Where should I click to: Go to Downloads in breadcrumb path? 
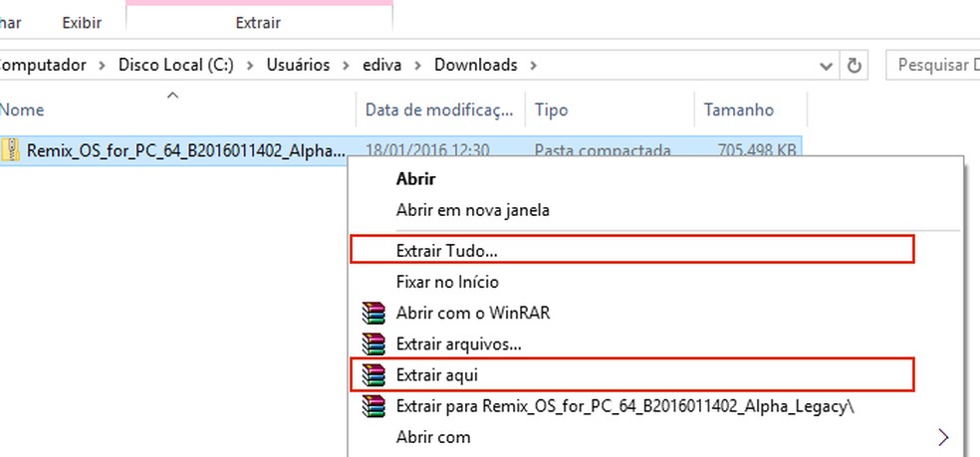(476, 65)
